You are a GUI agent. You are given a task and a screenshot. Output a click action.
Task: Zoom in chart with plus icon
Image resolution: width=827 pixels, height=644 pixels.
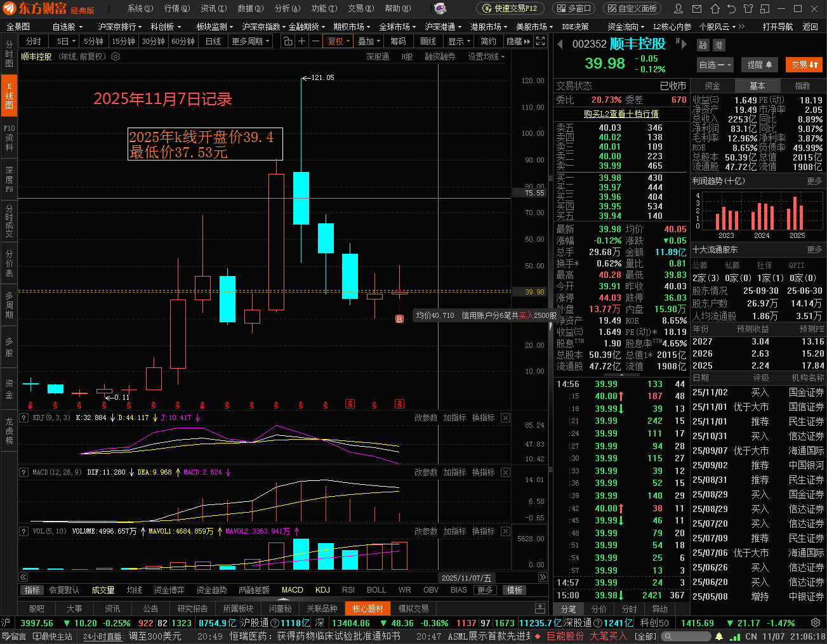(x=302, y=41)
